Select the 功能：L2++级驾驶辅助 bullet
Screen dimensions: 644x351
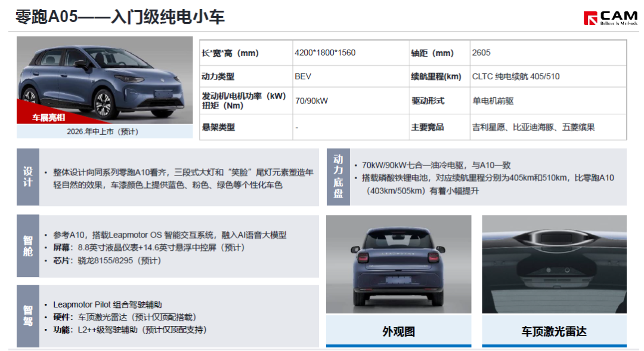tap(130, 330)
